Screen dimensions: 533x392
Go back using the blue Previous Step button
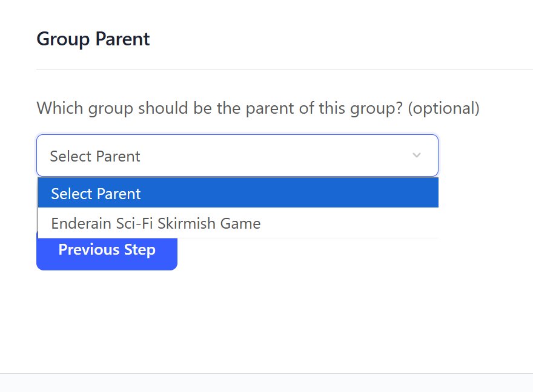(107, 253)
